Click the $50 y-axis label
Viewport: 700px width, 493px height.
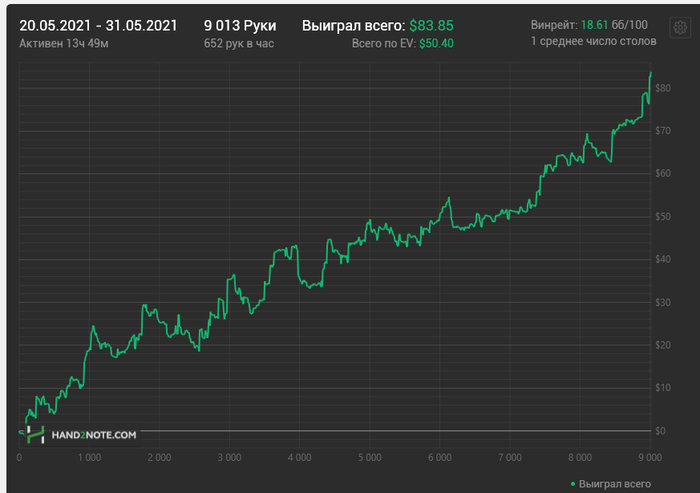click(663, 217)
